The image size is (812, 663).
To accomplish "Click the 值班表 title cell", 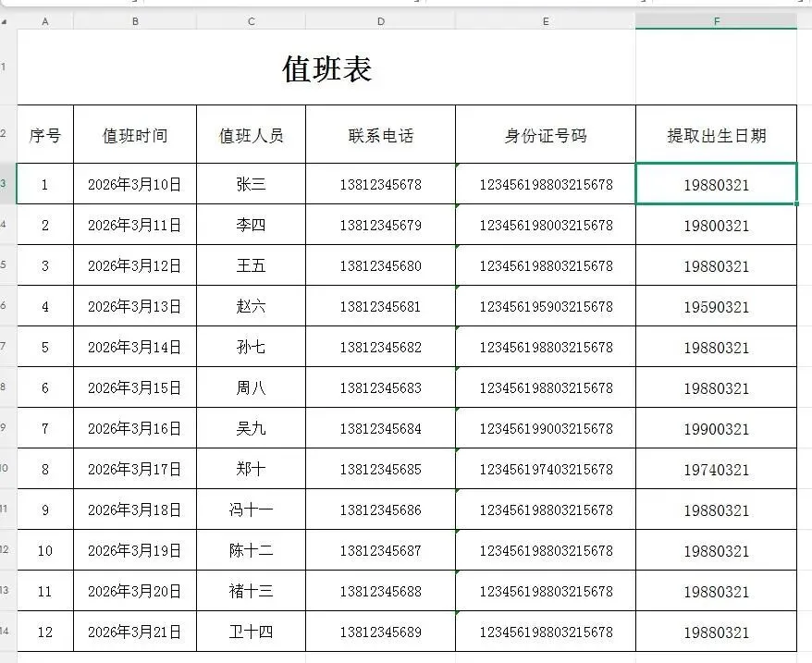I will coord(326,68).
